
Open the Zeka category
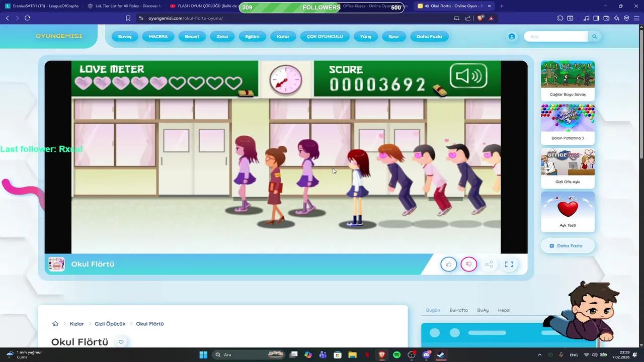coord(222,37)
